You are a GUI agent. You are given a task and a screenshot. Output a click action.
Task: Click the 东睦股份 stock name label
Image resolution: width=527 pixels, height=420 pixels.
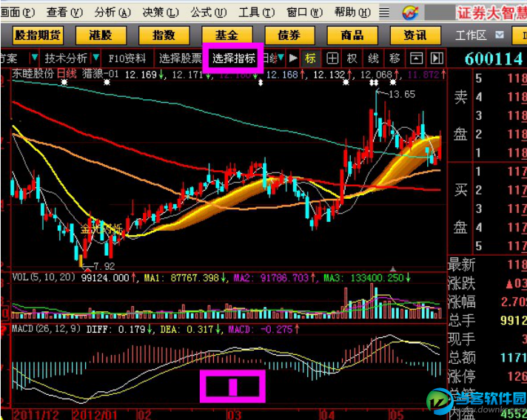click(x=33, y=73)
